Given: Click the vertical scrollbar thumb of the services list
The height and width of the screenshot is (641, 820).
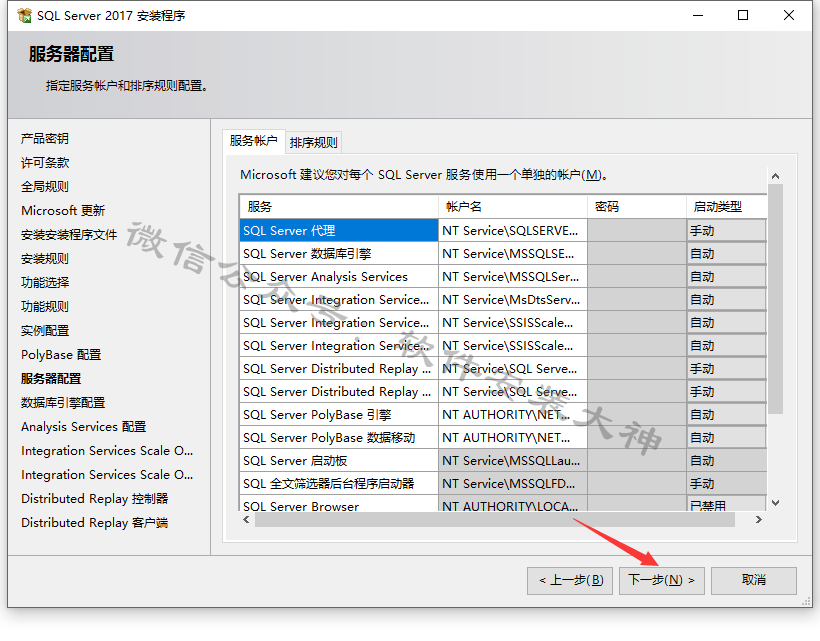Looking at the screenshot, I should coord(776,299).
